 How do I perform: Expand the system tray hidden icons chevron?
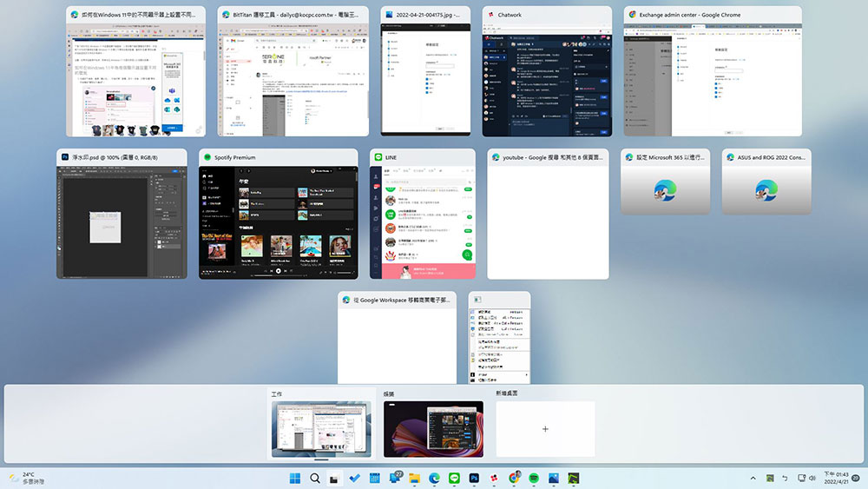click(753, 478)
